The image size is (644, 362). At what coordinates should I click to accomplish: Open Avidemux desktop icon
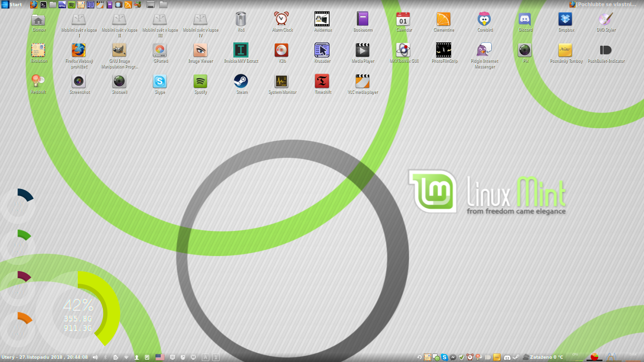[322, 23]
